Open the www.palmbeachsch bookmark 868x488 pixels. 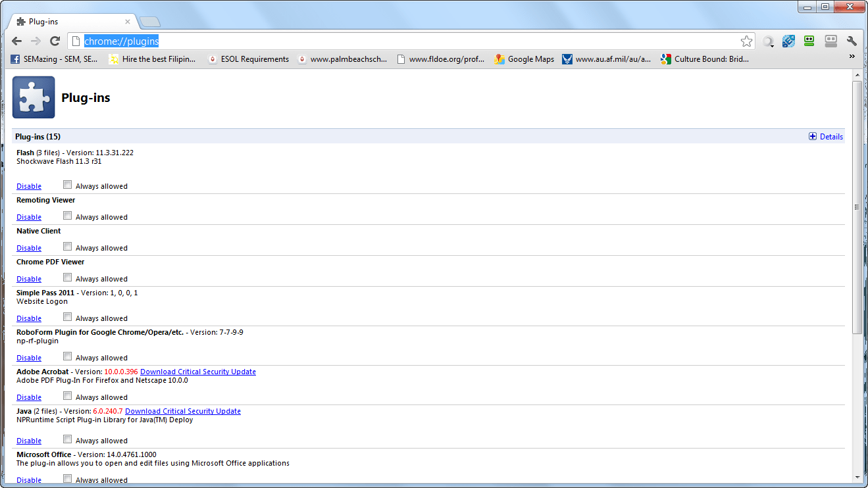click(x=342, y=59)
